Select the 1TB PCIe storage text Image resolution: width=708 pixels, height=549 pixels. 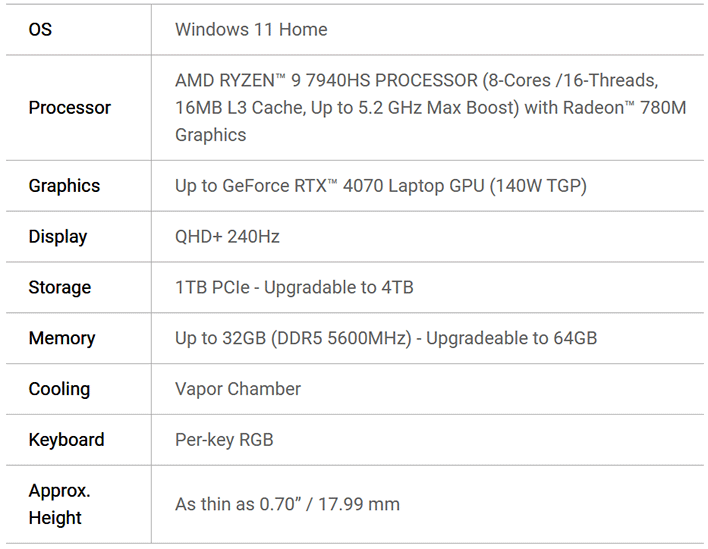tap(212, 288)
